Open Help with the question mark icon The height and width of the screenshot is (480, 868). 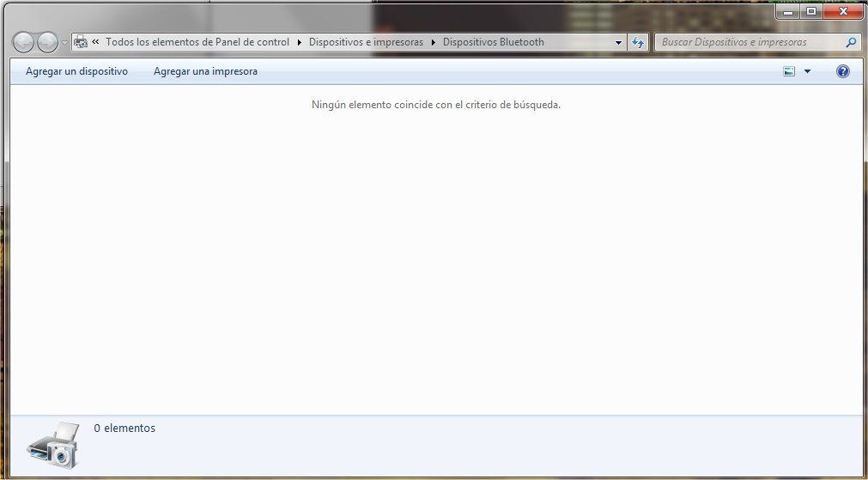coord(843,71)
